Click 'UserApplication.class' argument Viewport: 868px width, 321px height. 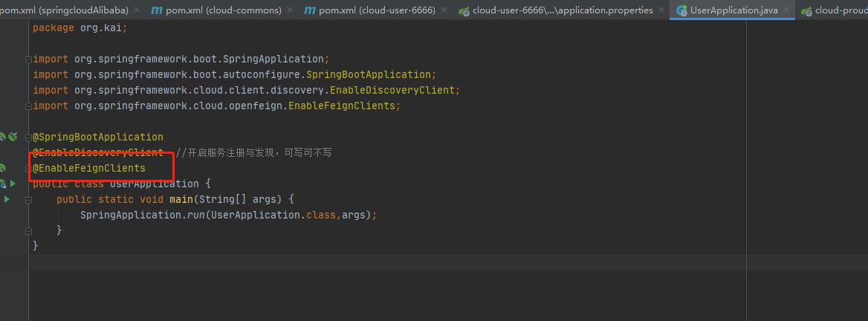273,215
